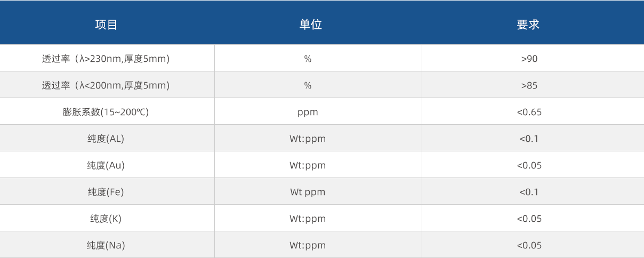644x258 pixels.
Task: Click the 要求 column header
Action: point(528,25)
